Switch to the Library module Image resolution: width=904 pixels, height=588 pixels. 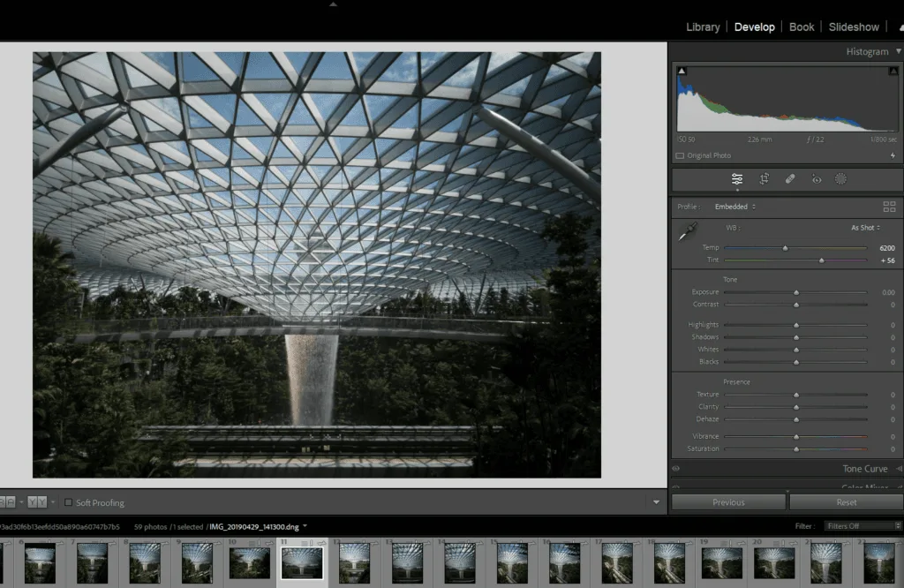703,27
